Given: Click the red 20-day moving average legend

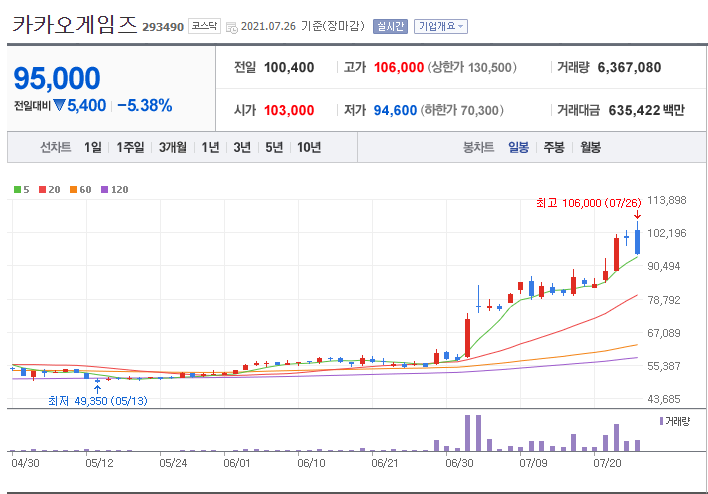Looking at the screenshot, I should pos(50,190).
